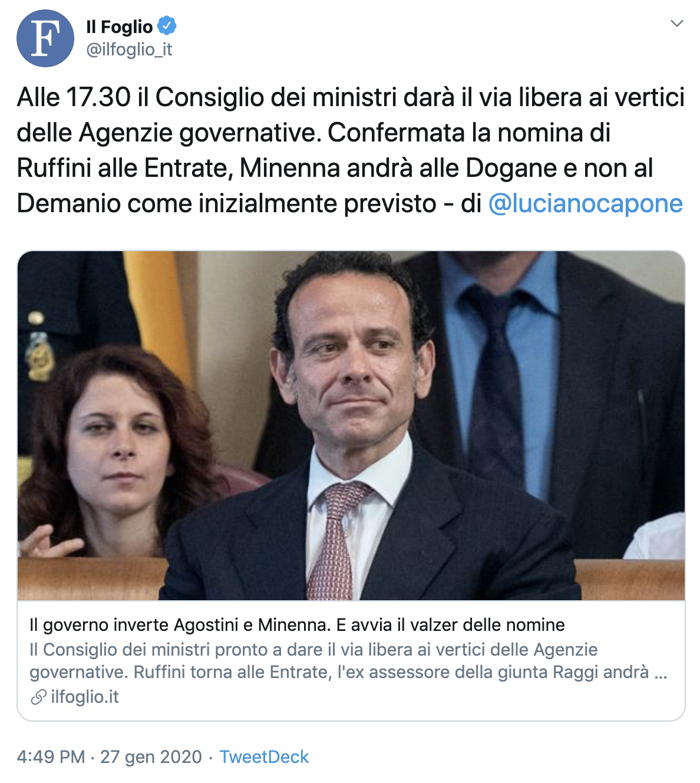
Task: Open headline Il governo inverte Agostini e Minenna
Action: click(297, 624)
